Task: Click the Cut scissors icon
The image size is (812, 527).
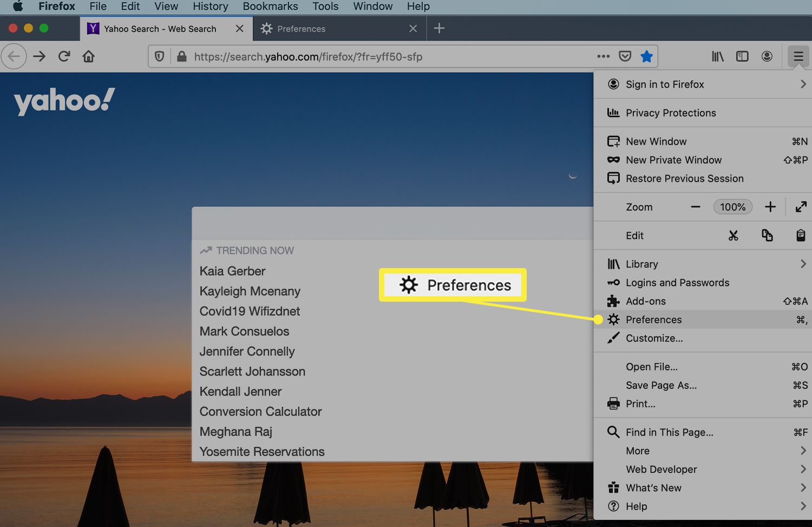Action: pyautogui.click(x=733, y=236)
